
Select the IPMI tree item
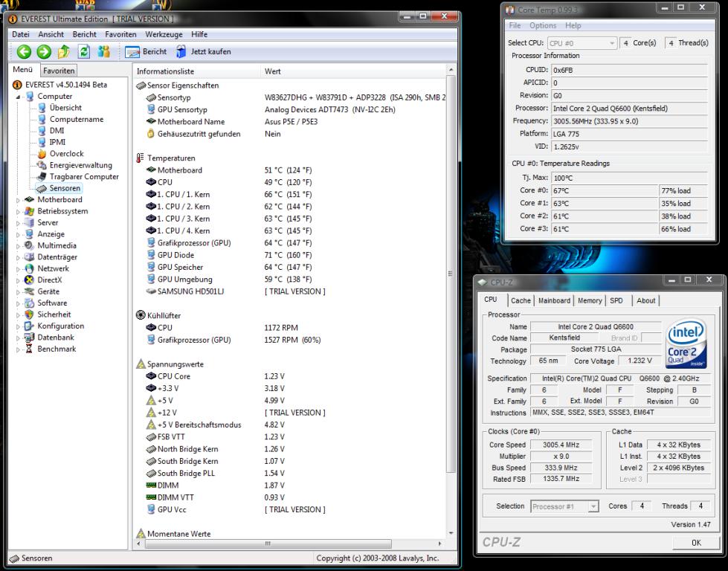tap(57, 142)
